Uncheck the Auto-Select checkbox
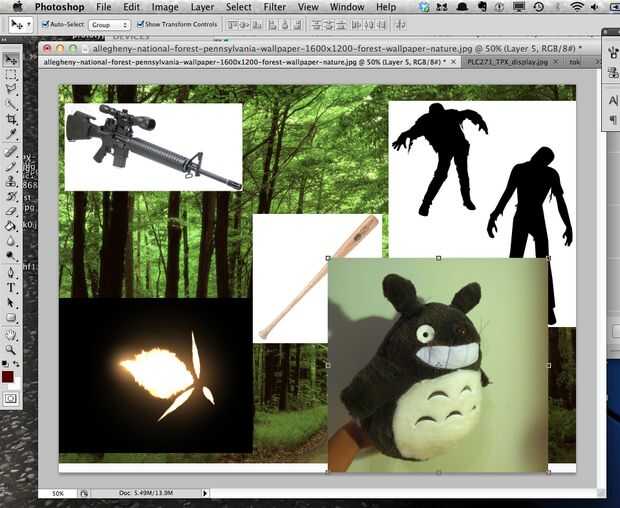This screenshot has width=620, height=508. tap(45, 24)
